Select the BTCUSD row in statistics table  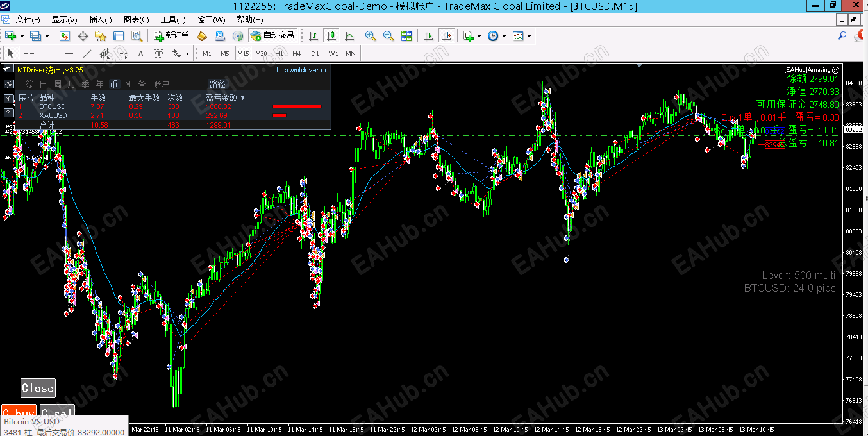[173, 106]
